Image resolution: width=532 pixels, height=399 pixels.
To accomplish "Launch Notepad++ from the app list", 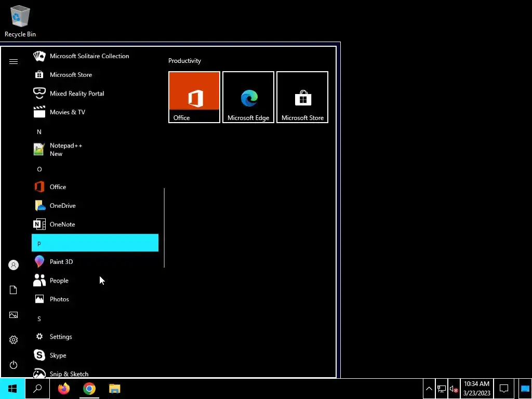I will pyautogui.click(x=95, y=149).
